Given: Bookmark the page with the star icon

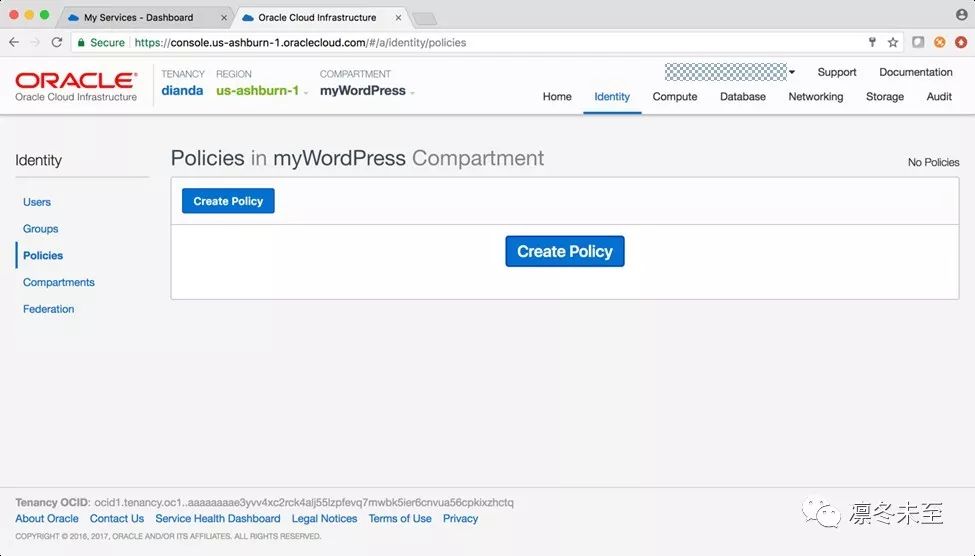Looking at the screenshot, I should (x=893, y=42).
